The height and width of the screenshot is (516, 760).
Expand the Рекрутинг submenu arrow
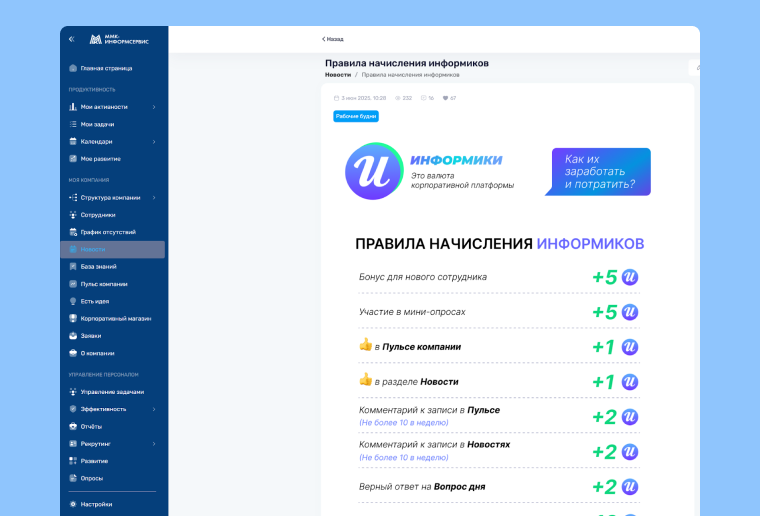coord(154,444)
